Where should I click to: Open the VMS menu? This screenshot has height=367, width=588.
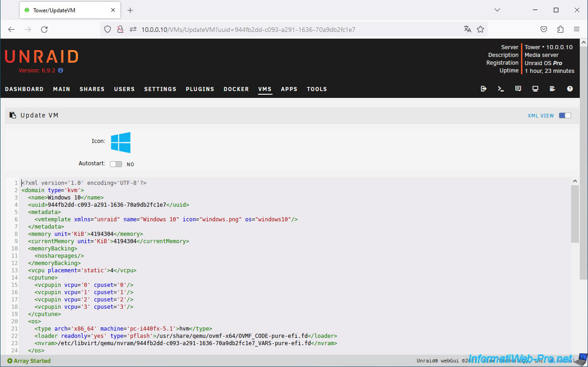click(x=265, y=89)
